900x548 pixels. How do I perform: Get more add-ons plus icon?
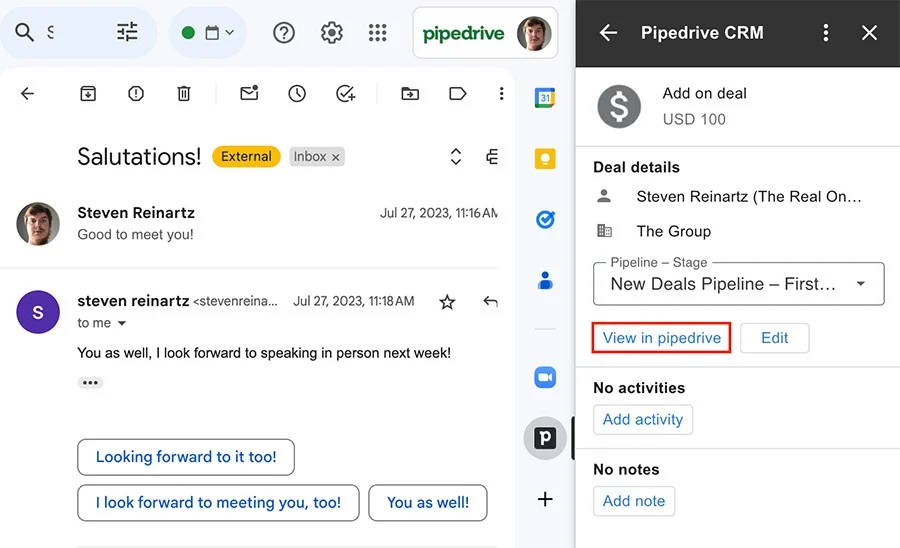pyautogui.click(x=545, y=499)
